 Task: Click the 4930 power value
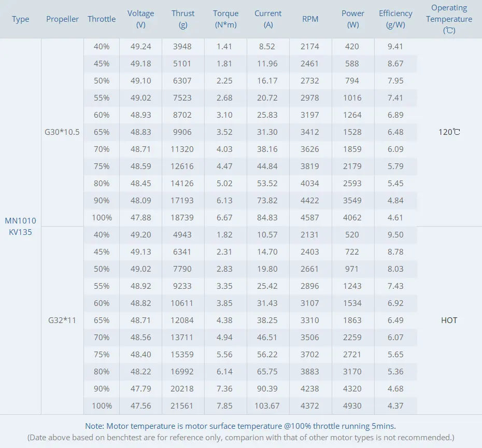[x=352, y=406]
